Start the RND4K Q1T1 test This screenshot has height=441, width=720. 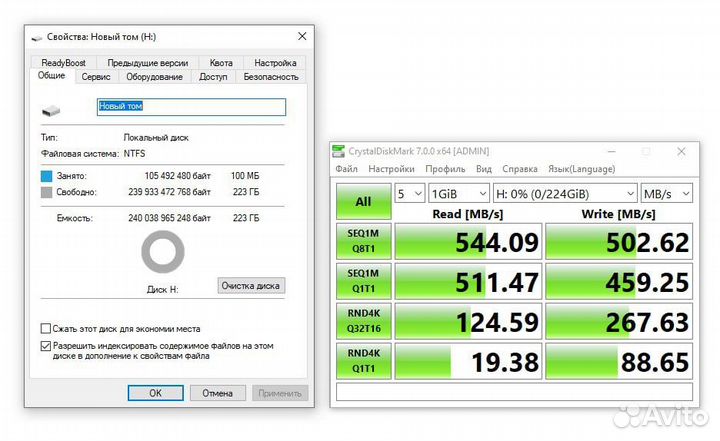click(363, 361)
